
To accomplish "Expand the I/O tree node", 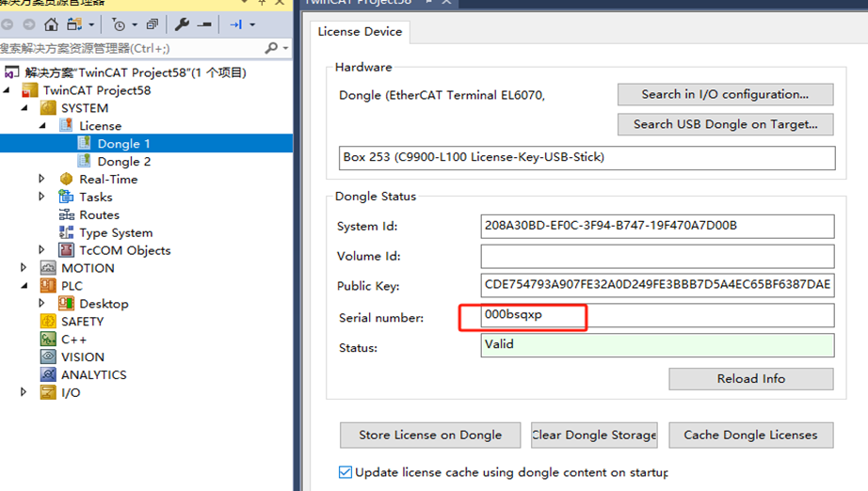I will point(24,392).
